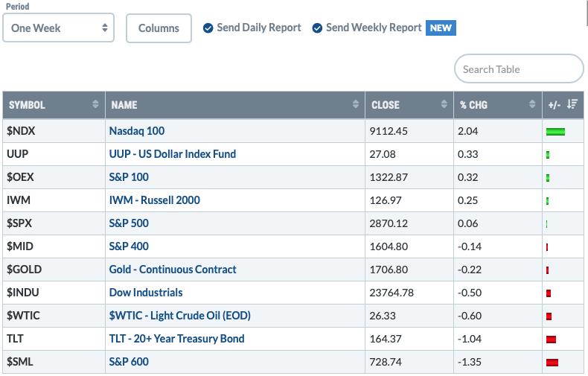Image resolution: width=588 pixels, height=376 pixels.
Task: Open the S&P 600 link
Action: pyautogui.click(x=129, y=362)
